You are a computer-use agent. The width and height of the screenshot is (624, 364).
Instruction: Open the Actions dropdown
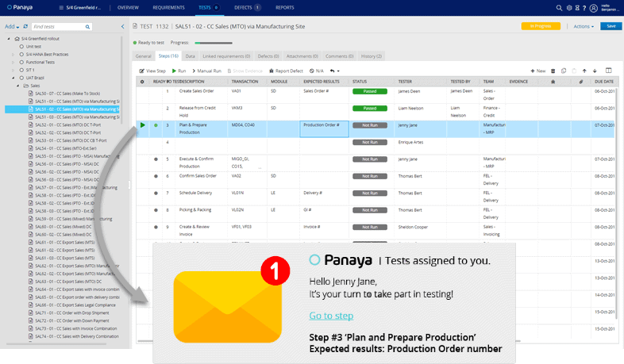584,26
